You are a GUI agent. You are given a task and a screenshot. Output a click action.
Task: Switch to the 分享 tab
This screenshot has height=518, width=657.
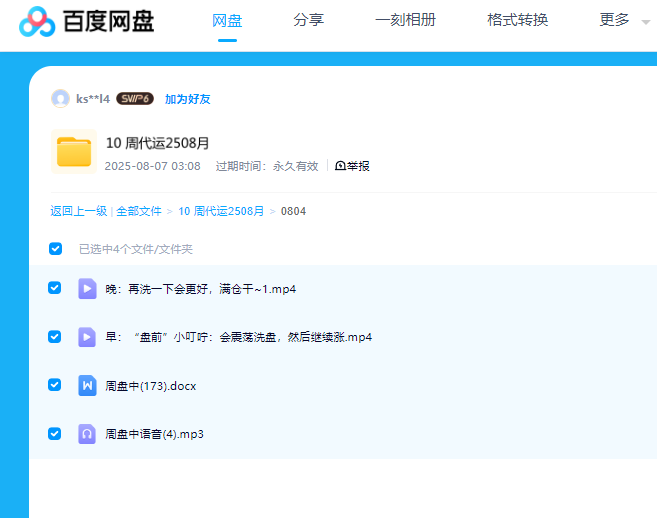point(308,20)
